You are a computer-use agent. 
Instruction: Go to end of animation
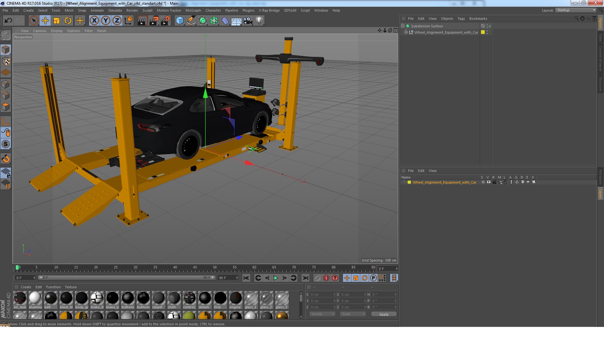305,278
